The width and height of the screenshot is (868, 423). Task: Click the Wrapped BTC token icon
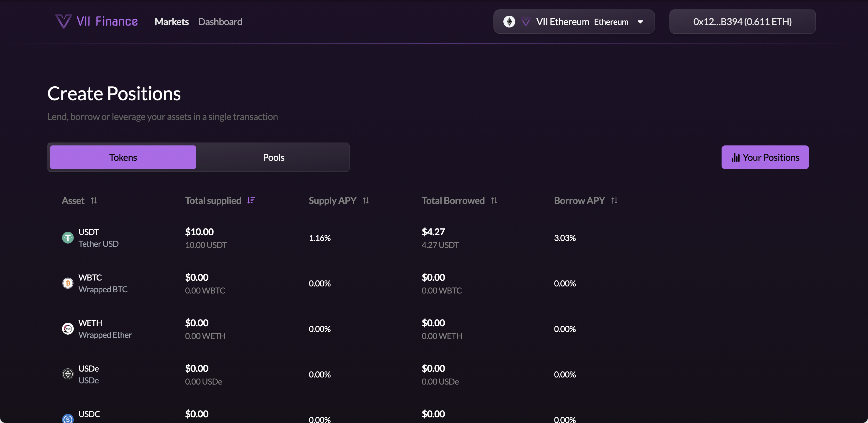68,283
